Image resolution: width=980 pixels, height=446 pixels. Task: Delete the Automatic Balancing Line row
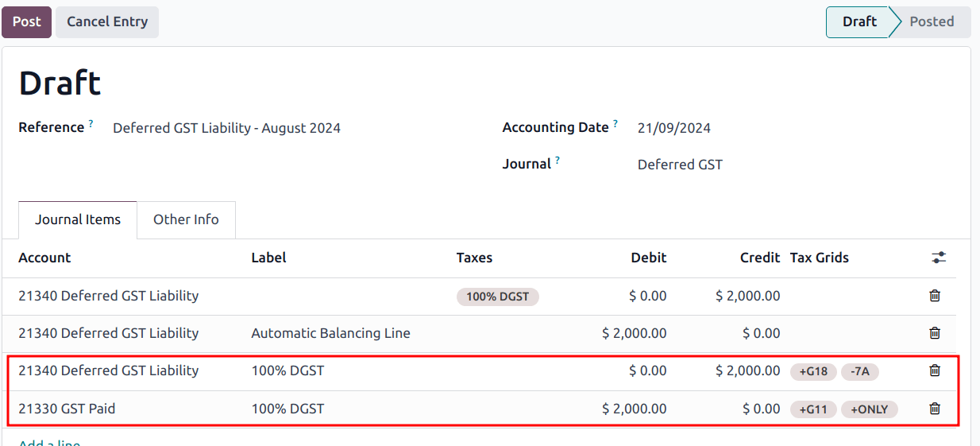point(935,333)
